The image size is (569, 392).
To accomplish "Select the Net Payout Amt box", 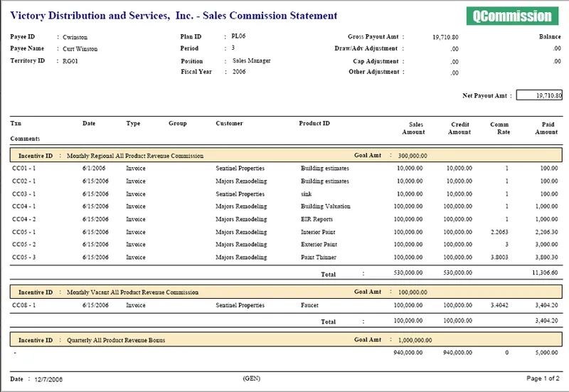I will (539, 95).
